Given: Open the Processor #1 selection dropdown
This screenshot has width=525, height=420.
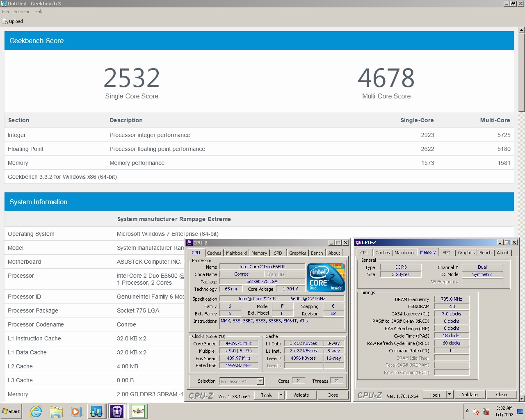Looking at the screenshot, I should [x=242, y=381].
